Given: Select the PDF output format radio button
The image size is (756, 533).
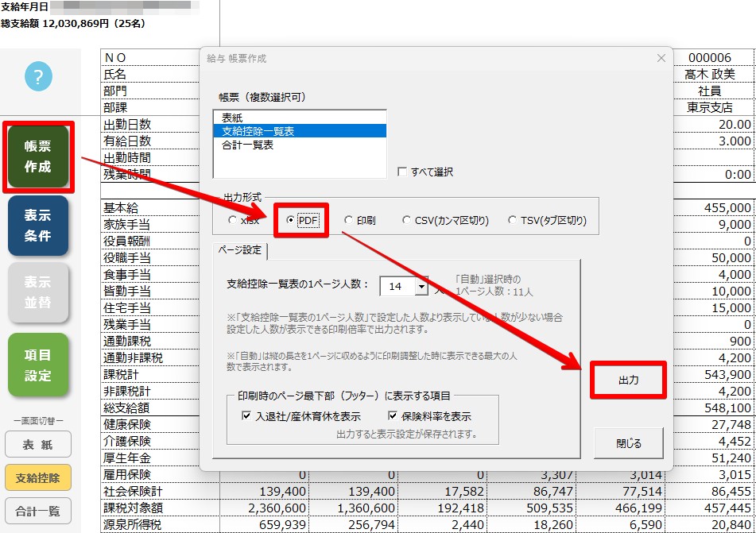Looking at the screenshot, I should [290, 220].
